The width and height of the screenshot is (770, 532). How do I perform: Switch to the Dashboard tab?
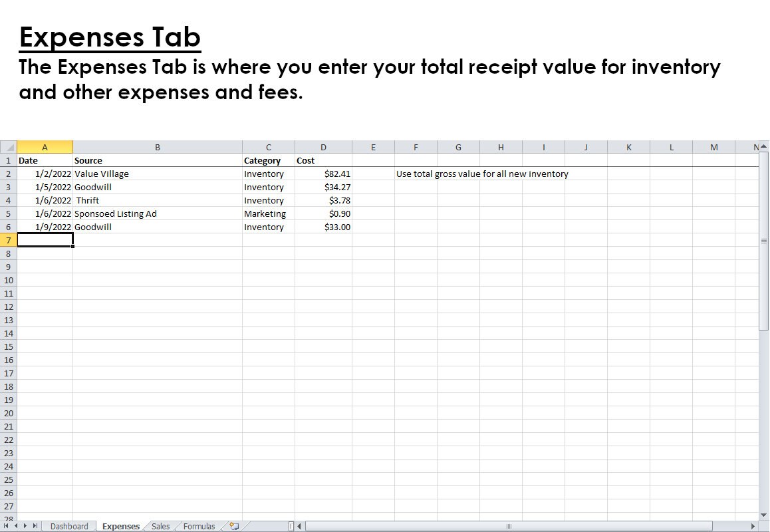pyautogui.click(x=69, y=525)
